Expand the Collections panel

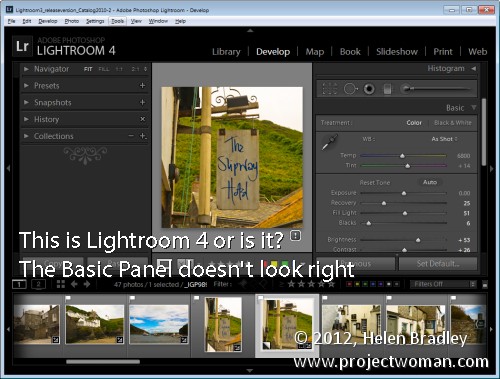[x=26, y=136]
